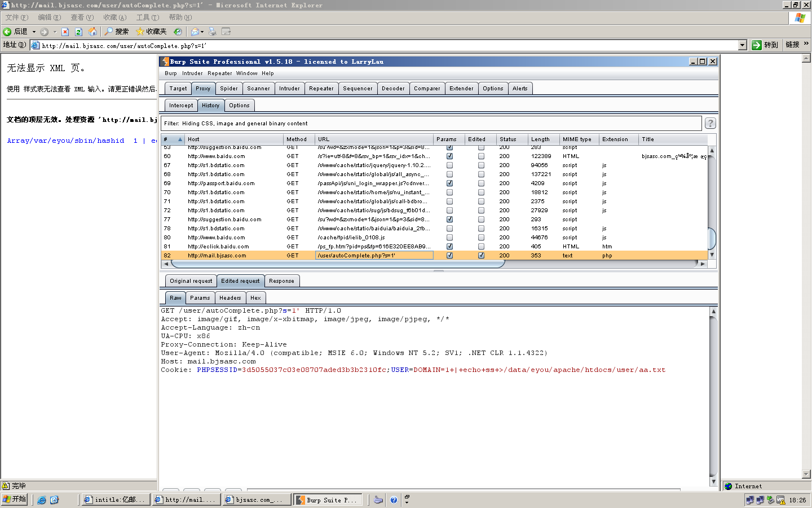Toggle Params checkbox for row 60
812x508 pixels.
tap(449, 156)
